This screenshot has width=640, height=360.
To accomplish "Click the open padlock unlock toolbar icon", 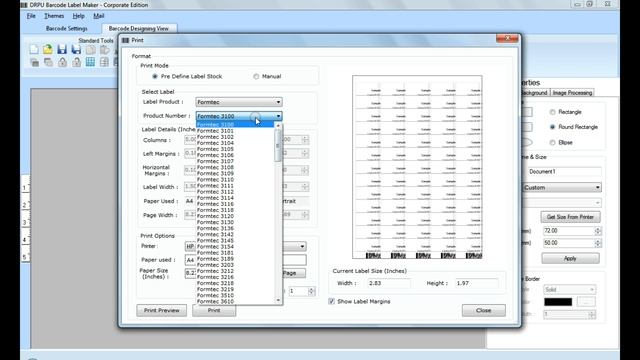I will [76, 62].
